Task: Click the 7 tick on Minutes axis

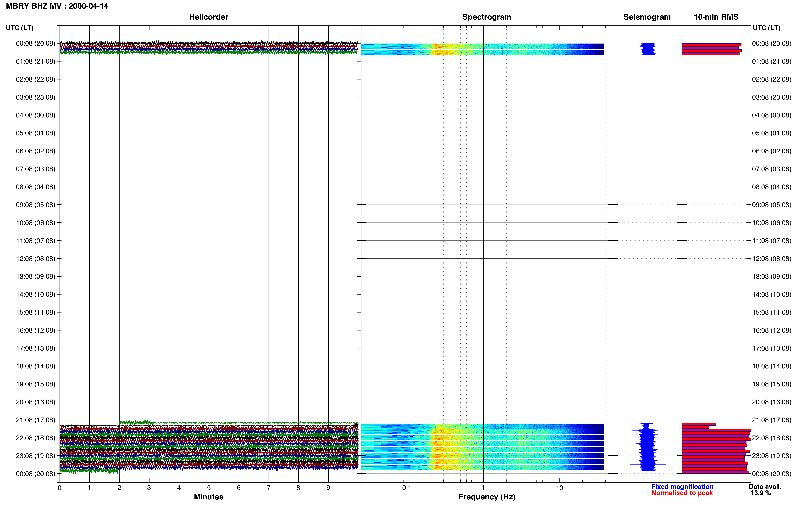Action: click(269, 488)
